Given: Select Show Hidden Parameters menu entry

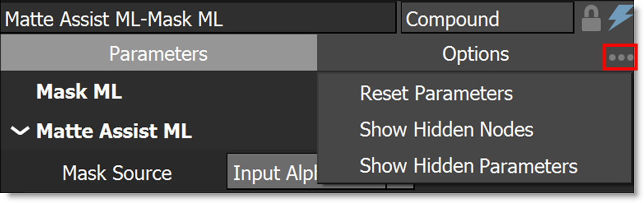Looking at the screenshot, I should [468, 166].
